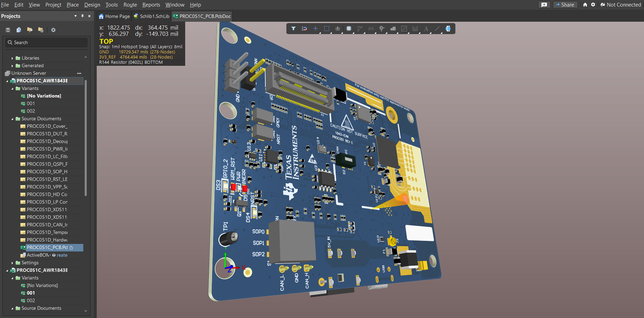Expand the Libraries tree node
The height and width of the screenshot is (318, 644).
pos(12,58)
